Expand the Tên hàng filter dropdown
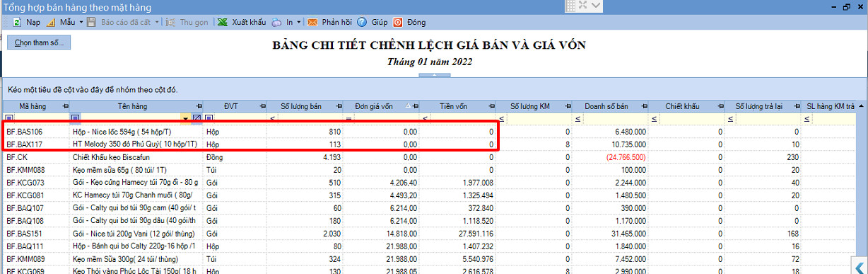868x274 pixels. 186,118
